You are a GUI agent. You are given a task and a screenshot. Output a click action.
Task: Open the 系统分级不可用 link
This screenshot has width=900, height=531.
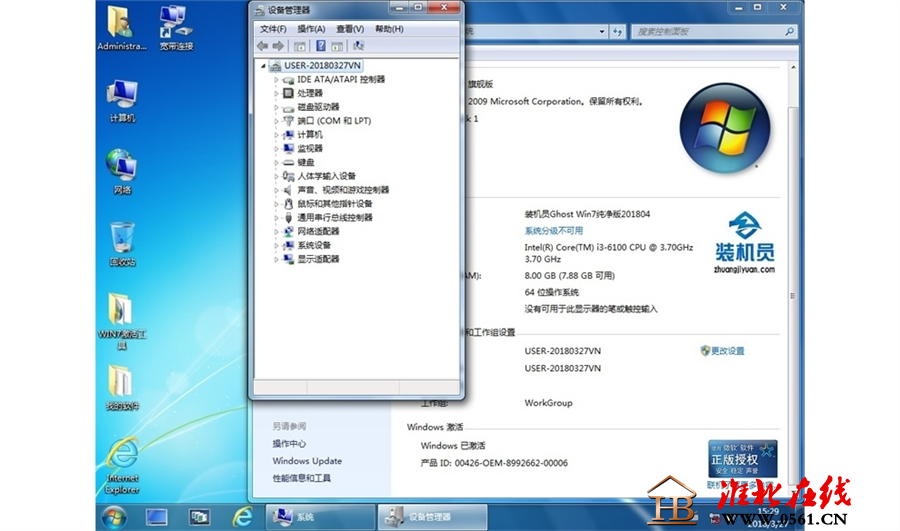tap(553, 231)
